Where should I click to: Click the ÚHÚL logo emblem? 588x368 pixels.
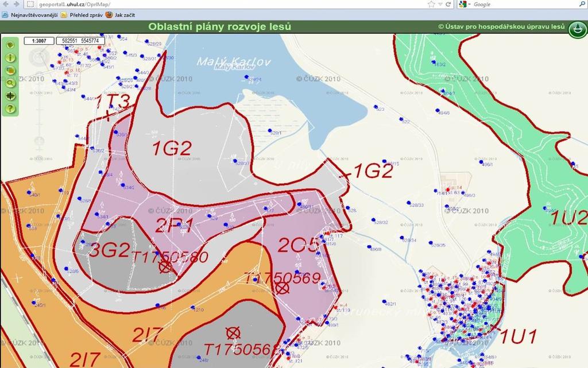point(578,29)
